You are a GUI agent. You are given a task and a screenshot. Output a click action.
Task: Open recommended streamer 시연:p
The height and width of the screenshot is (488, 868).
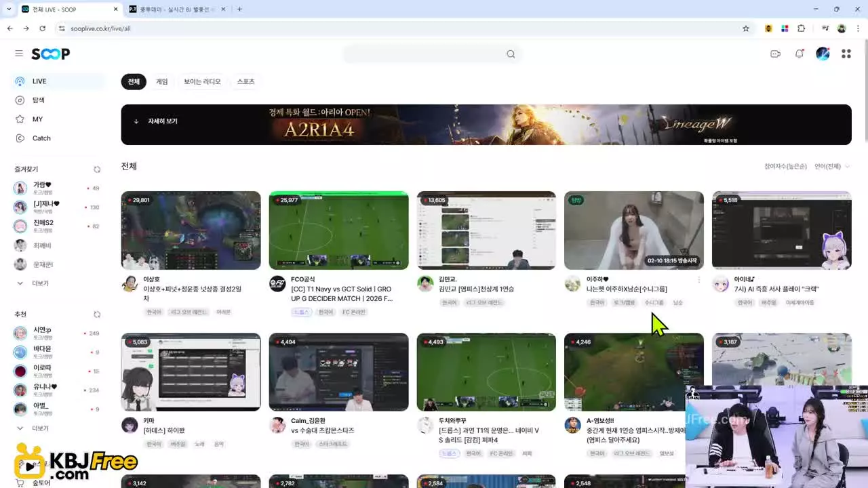[58, 333]
